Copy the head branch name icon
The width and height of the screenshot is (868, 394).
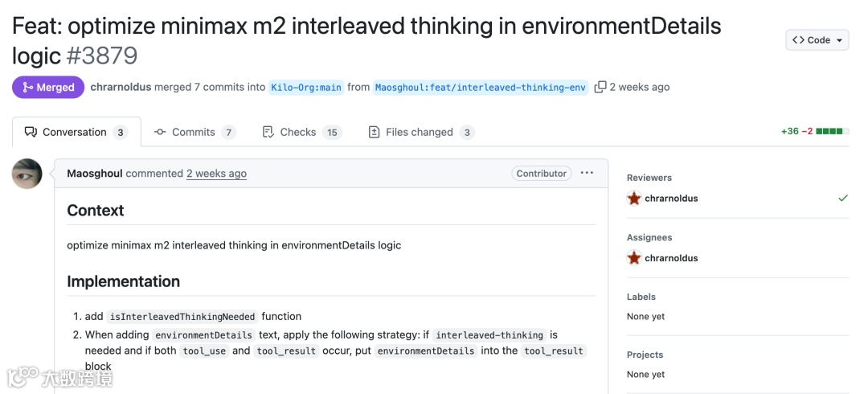600,87
